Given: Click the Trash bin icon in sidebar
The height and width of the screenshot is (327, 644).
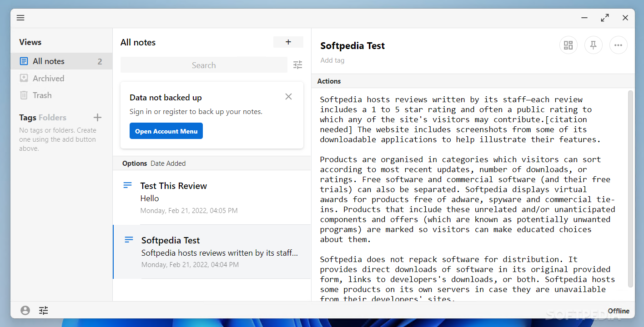Looking at the screenshot, I should click(x=24, y=95).
